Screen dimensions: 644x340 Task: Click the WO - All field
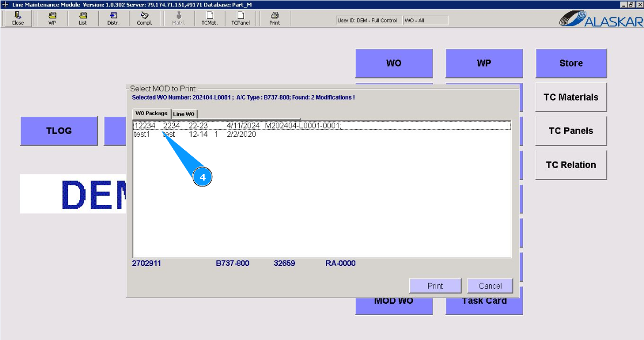click(x=425, y=20)
